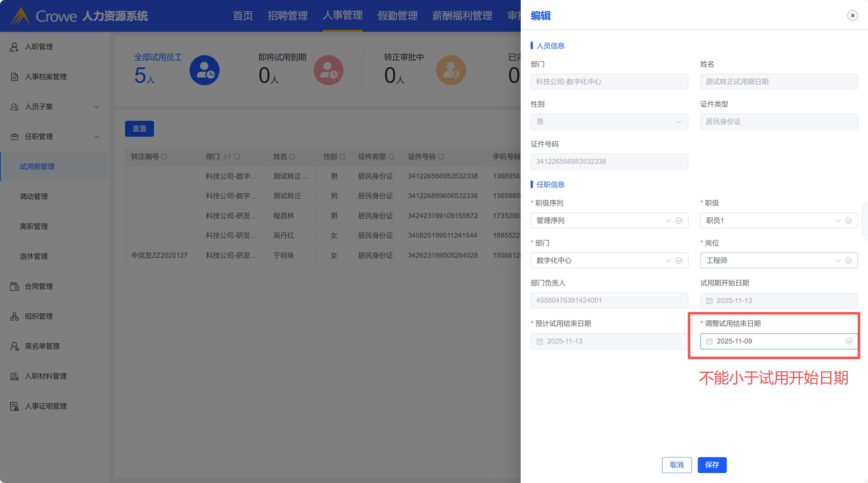Image resolution: width=868 pixels, height=483 pixels.
Task: Click the 组织管理 sidebar icon
Action: tap(14, 316)
